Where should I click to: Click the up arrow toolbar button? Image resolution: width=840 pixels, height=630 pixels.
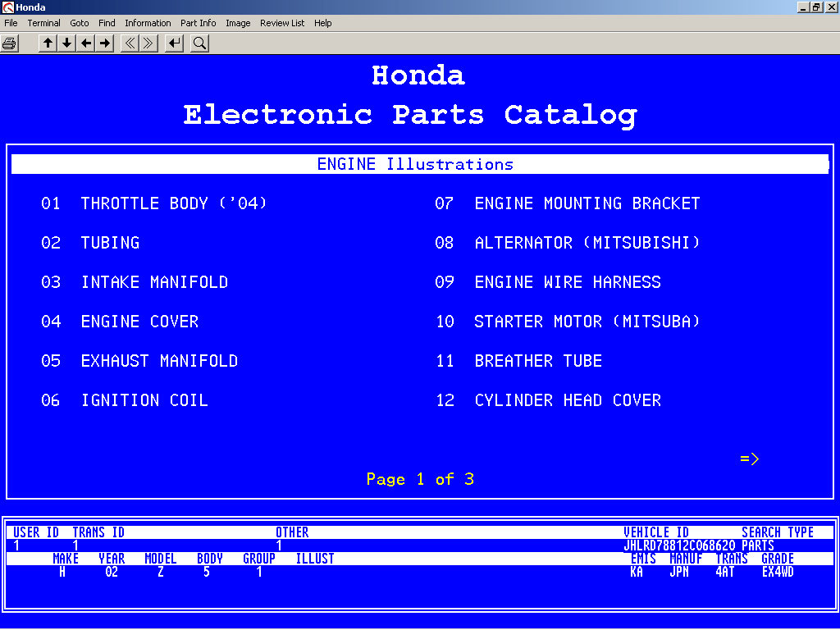tap(48, 43)
